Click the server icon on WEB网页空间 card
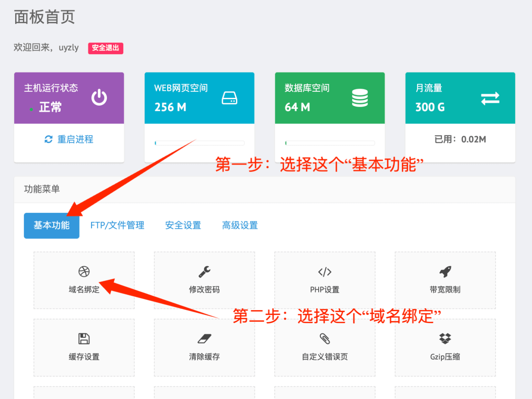Viewport: 532px width, 399px height. click(230, 98)
